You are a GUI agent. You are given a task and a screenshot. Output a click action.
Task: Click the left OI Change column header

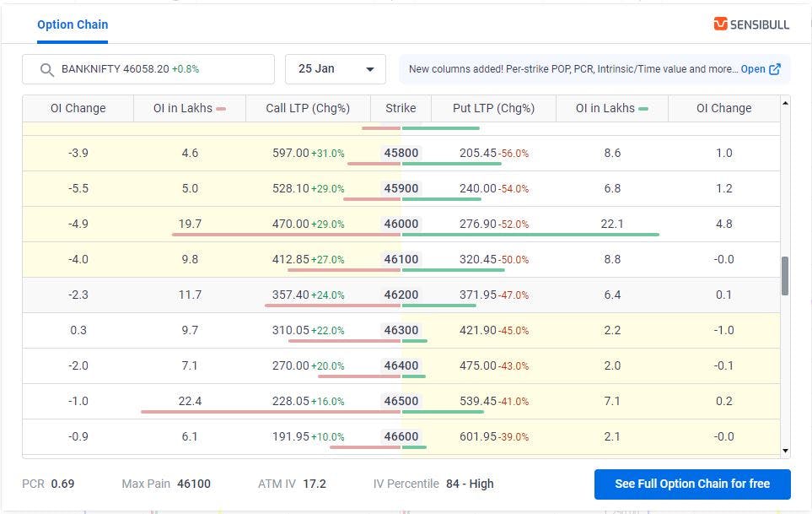point(78,108)
